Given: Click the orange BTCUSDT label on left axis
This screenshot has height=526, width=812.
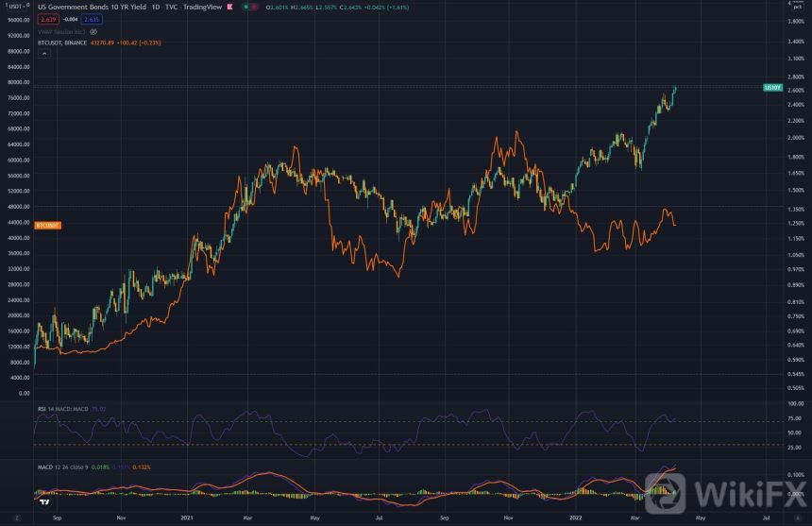Looking at the screenshot, I should tap(47, 226).
